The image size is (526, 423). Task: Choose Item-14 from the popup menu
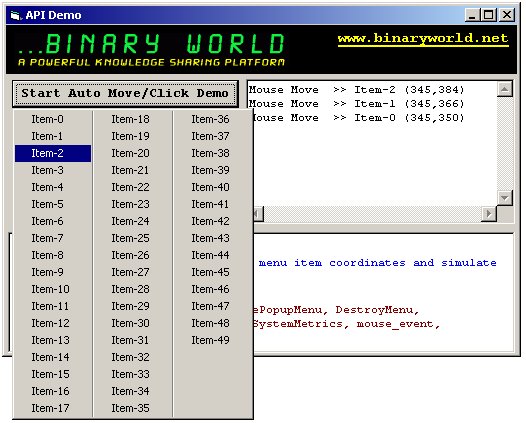[x=53, y=357]
